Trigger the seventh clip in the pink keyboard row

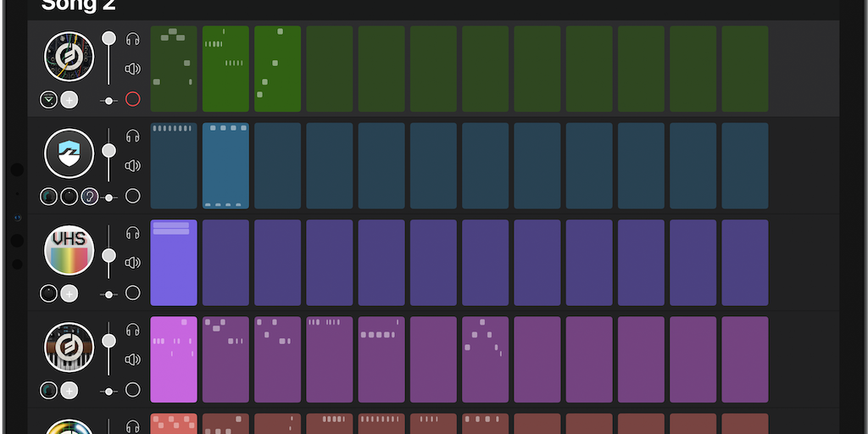(x=486, y=359)
